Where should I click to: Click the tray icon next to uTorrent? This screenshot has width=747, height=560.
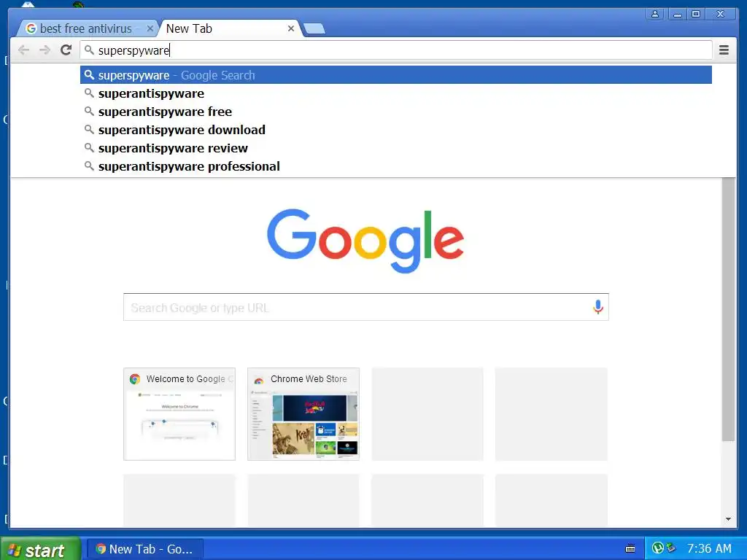tap(671, 548)
